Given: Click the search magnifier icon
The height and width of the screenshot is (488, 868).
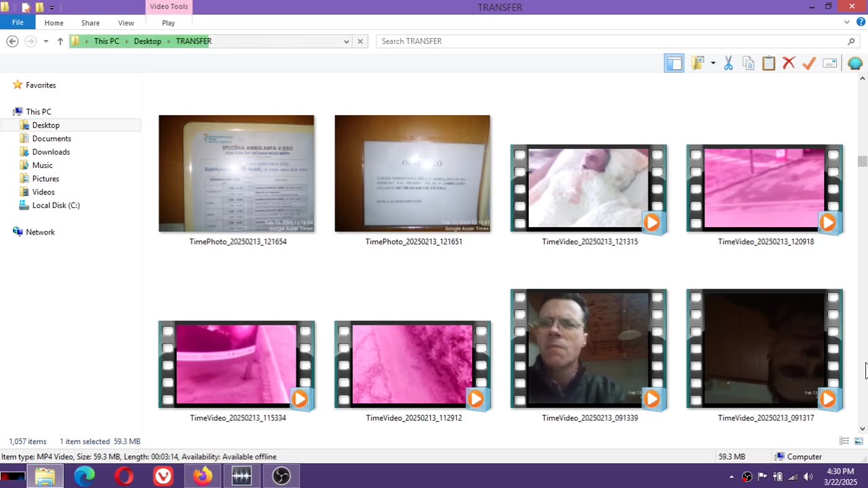Looking at the screenshot, I should [852, 41].
